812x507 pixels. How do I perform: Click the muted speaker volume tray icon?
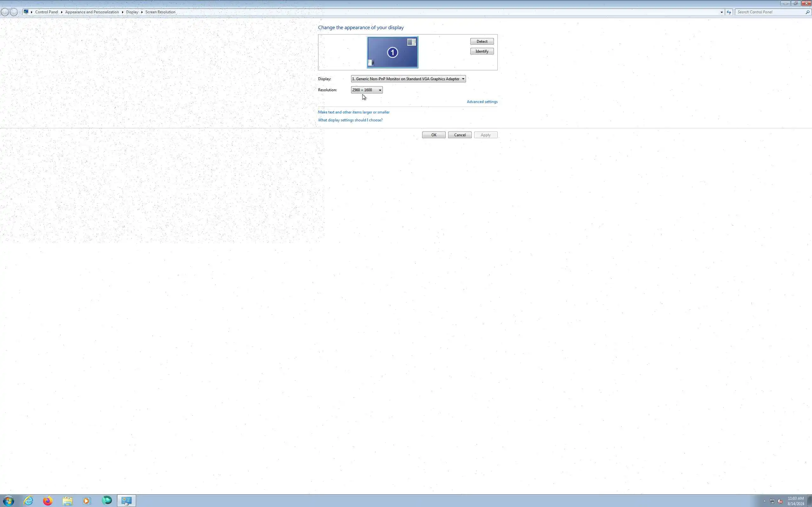point(780,501)
